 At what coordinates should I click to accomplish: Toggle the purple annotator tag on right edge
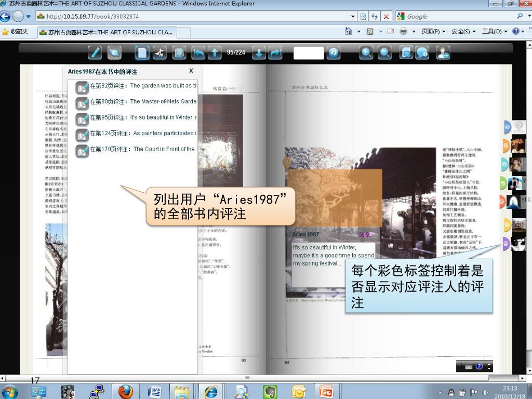(506, 243)
